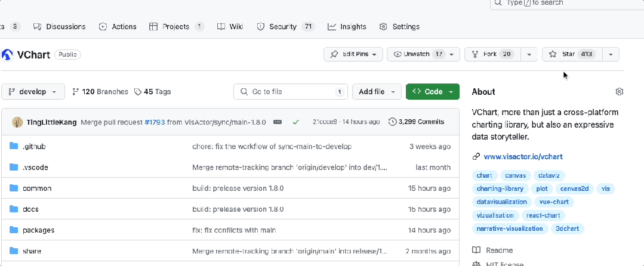
Task: Click the TingLittleKang avatar image
Action: (x=17, y=122)
